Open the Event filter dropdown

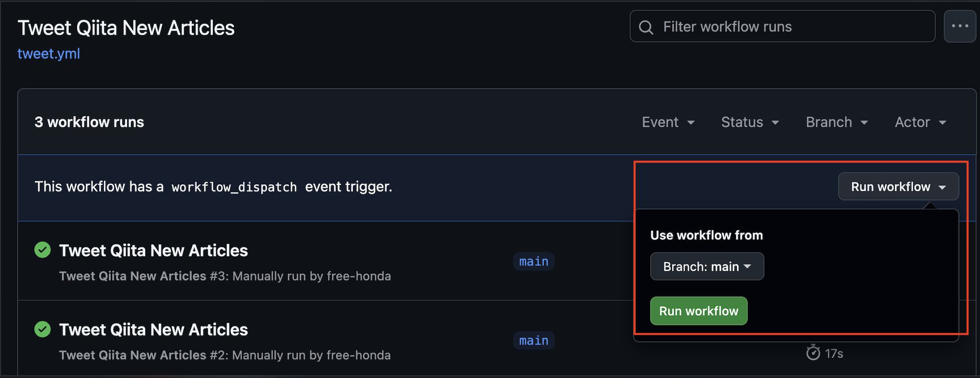tap(668, 122)
